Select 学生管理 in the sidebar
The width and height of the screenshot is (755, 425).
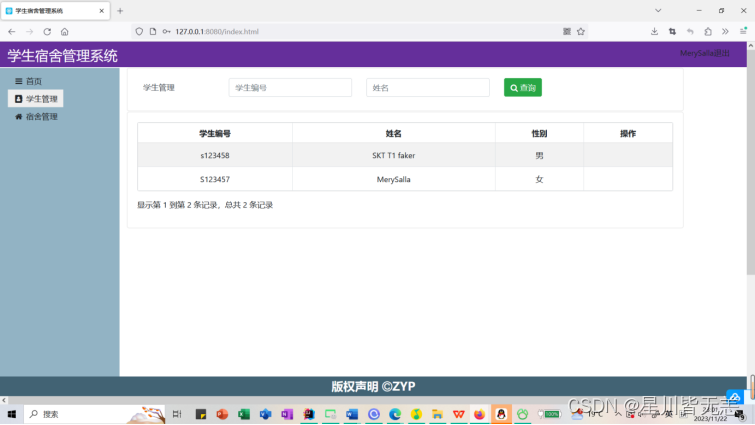click(36, 99)
